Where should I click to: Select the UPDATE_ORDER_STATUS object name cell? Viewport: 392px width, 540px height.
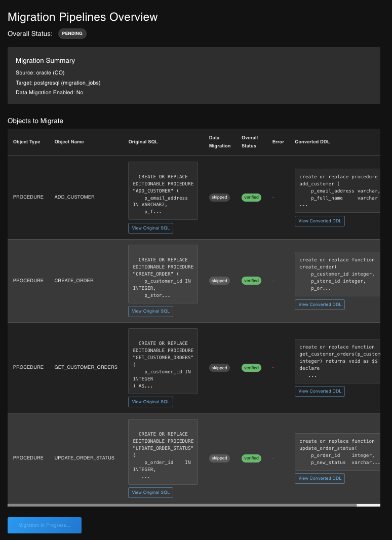84,458
